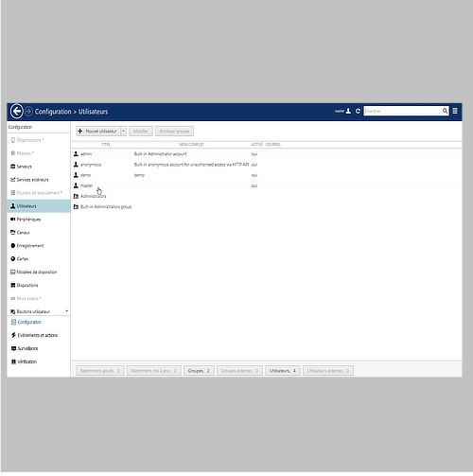The image size is (473, 476).
Task: Click the Nouvel utilisateur button
Action: pos(98,132)
